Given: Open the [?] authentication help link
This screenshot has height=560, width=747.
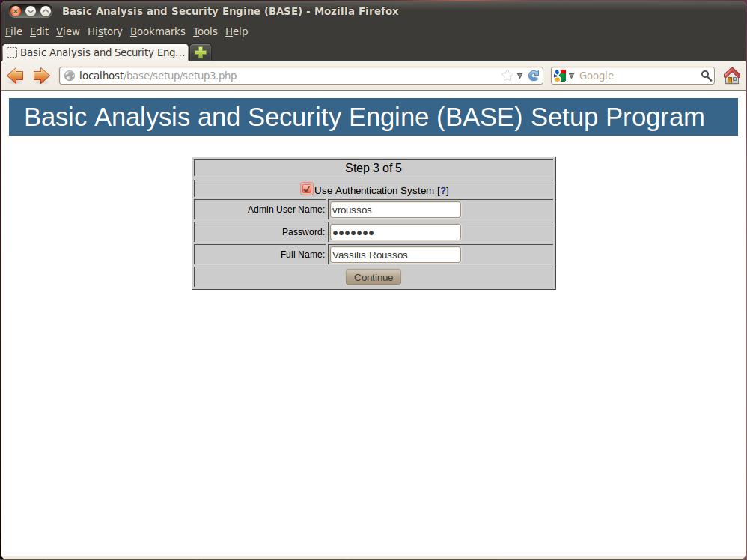Looking at the screenshot, I should pyautogui.click(x=443, y=191).
